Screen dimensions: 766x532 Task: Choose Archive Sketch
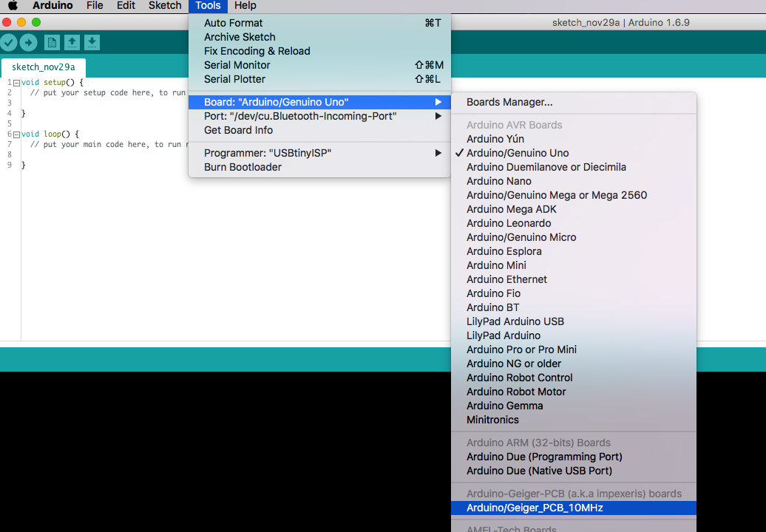319,37
